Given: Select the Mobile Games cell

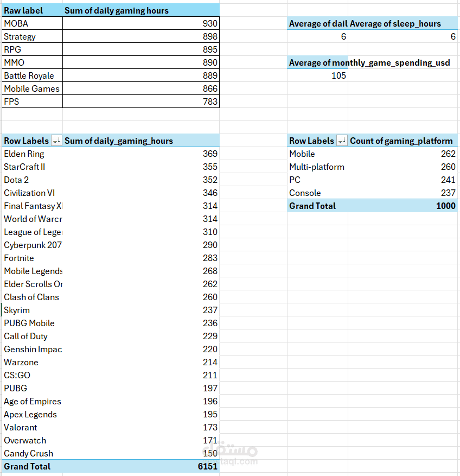Looking at the screenshot, I should 32,88.
